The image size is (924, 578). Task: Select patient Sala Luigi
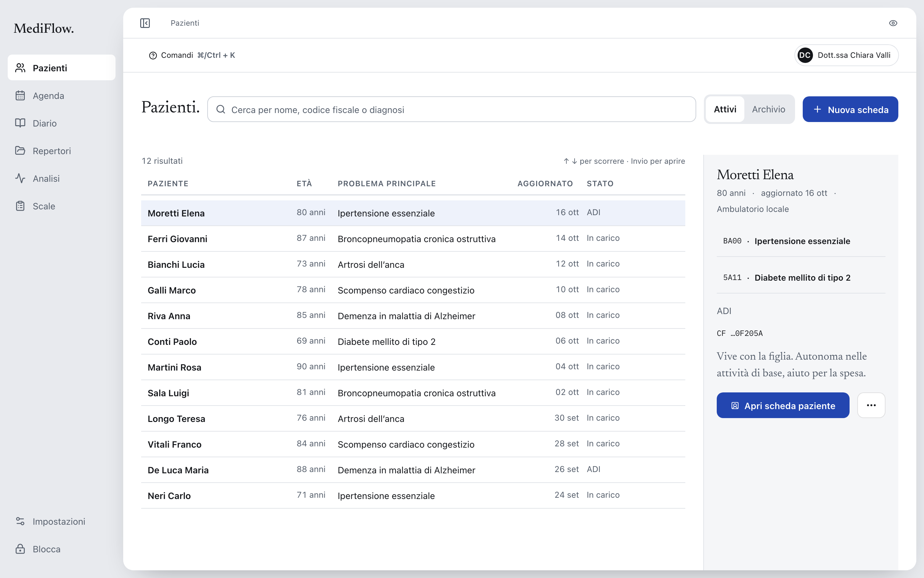click(413, 393)
